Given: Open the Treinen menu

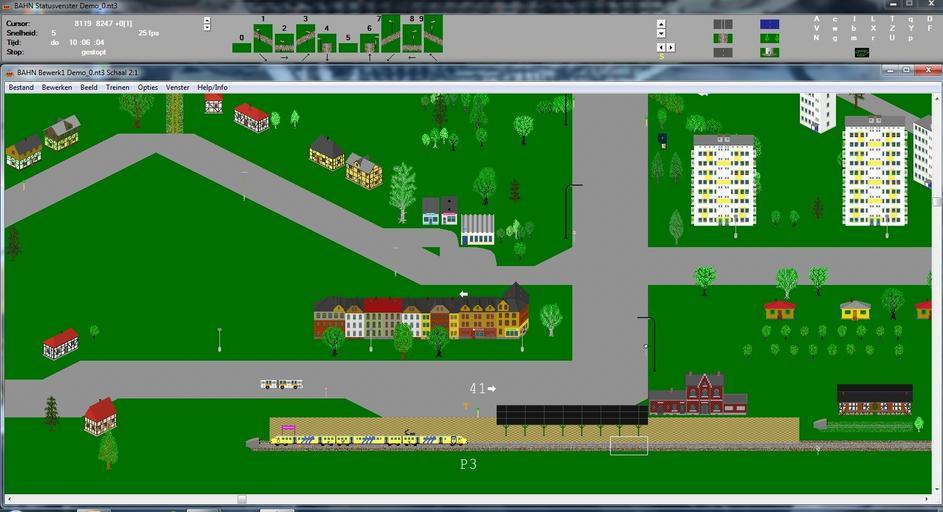Looking at the screenshot, I should coord(117,88).
